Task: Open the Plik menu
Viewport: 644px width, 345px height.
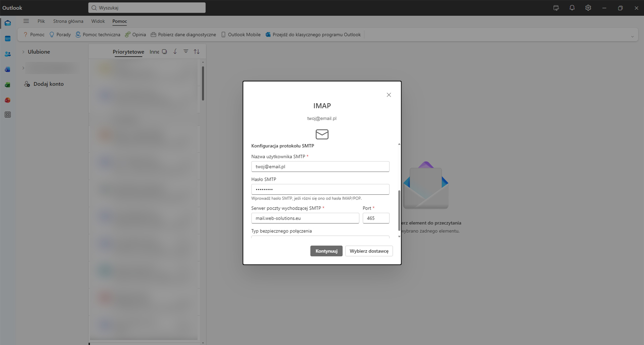Action: coord(41,21)
